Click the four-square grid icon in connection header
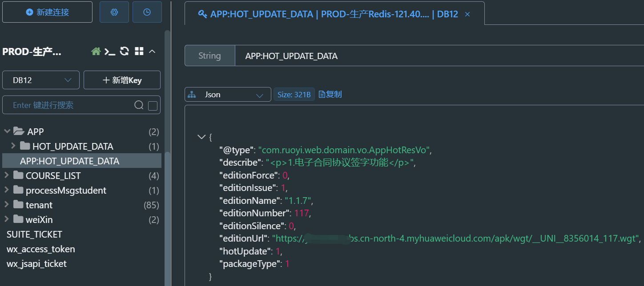 tap(139, 52)
